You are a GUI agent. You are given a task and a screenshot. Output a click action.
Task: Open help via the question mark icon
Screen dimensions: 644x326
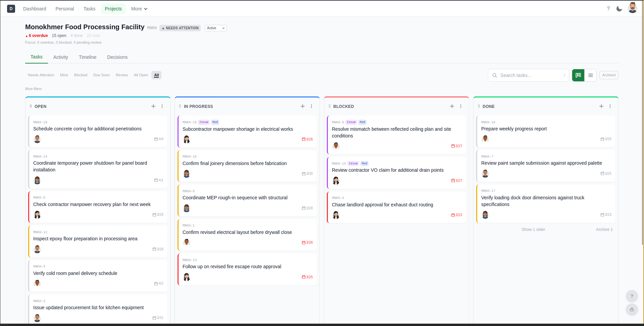608,9
